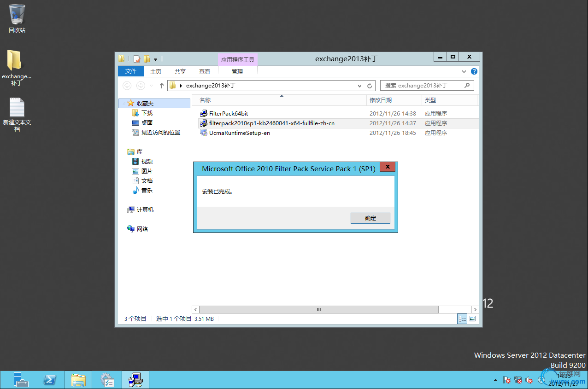The width and height of the screenshot is (588, 389).
Task: Click the magnifier icon in search box
Action: click(x=467, y=85)
